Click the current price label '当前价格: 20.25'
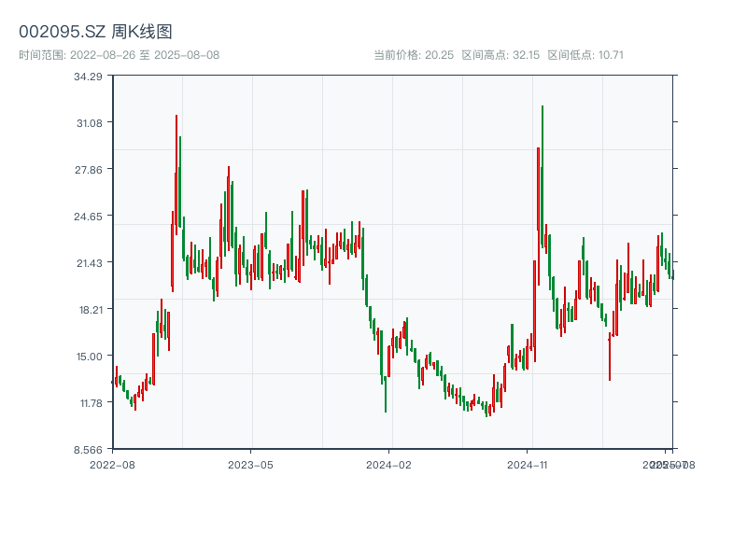The height and width of the screenshot is (560, 747). [414, 55]
